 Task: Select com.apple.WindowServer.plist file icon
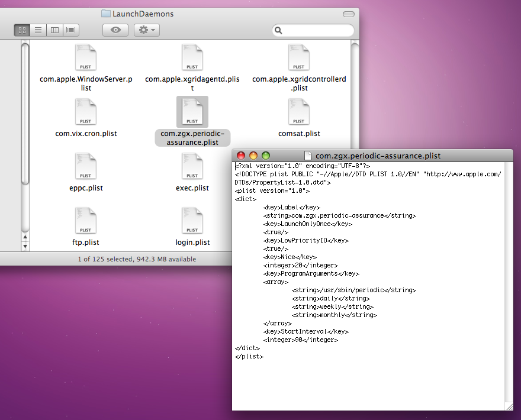coord(86,57)
